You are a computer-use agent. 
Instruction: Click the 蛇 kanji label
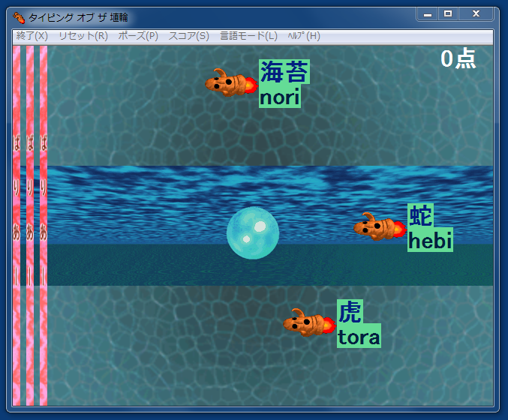(x=420, y=216)
